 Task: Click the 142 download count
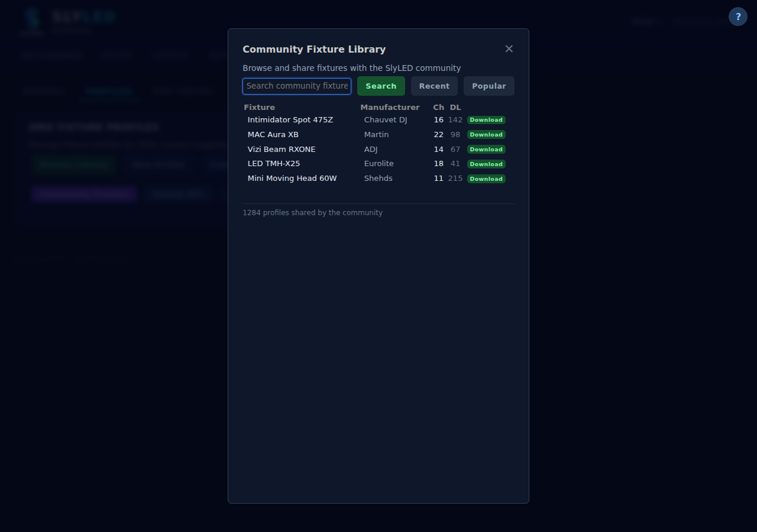click(455, 120)
